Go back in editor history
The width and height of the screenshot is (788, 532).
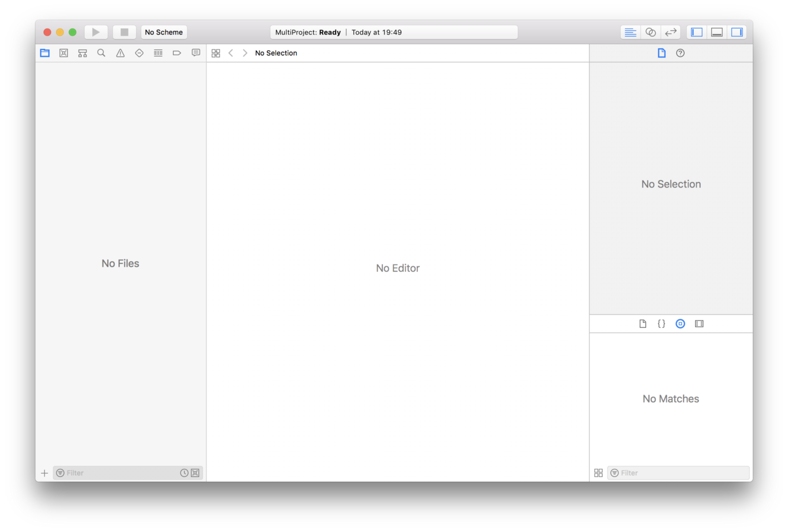pyautogui.click(x=230, y=53)
